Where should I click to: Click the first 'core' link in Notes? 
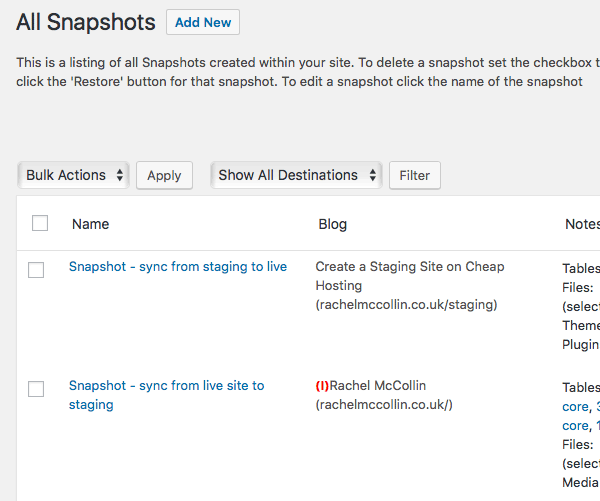coord(575,406)
